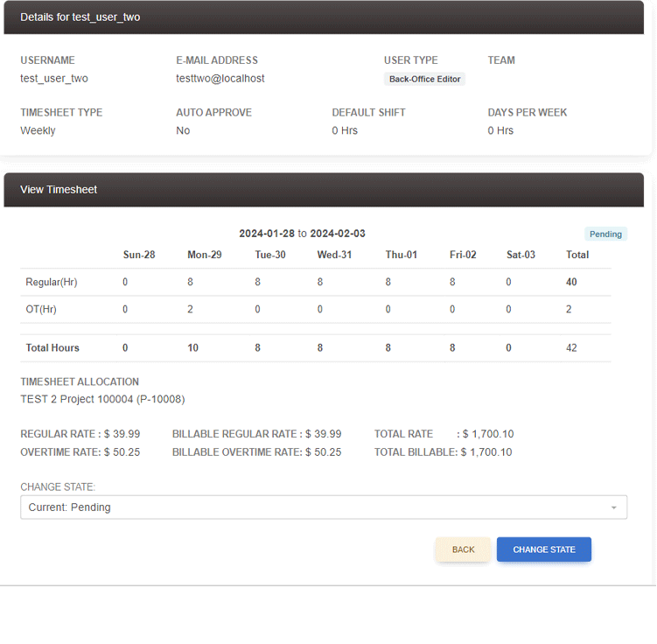Screen dimensions: 657x644
Task: Click the Tue-30 column header
Action: pyautogui.click(x=270, y=255)
